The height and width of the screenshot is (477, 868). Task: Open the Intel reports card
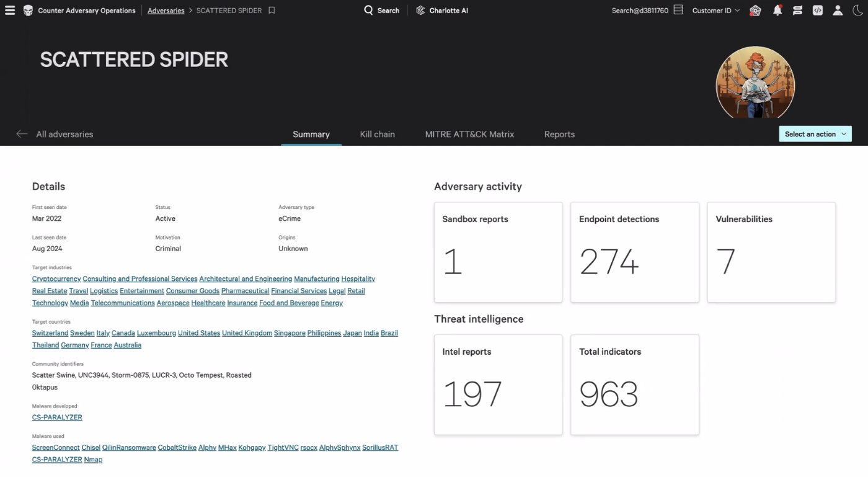tap(498, 385)
